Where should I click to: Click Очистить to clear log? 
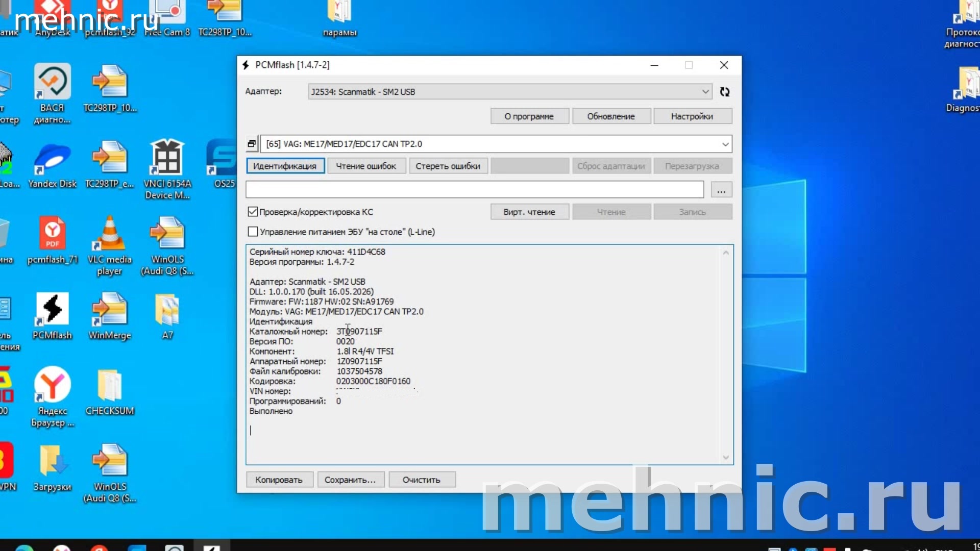tap(422, 480)
